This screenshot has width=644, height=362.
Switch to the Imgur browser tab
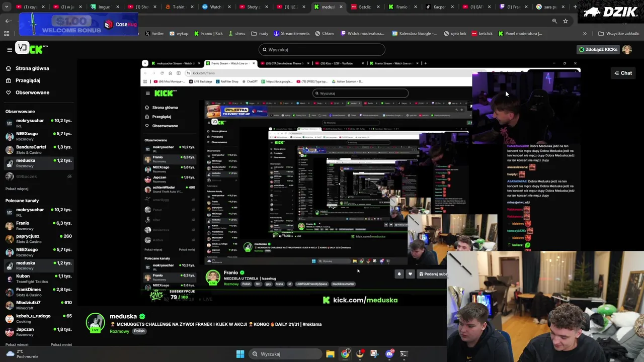[x=104, y=7]
